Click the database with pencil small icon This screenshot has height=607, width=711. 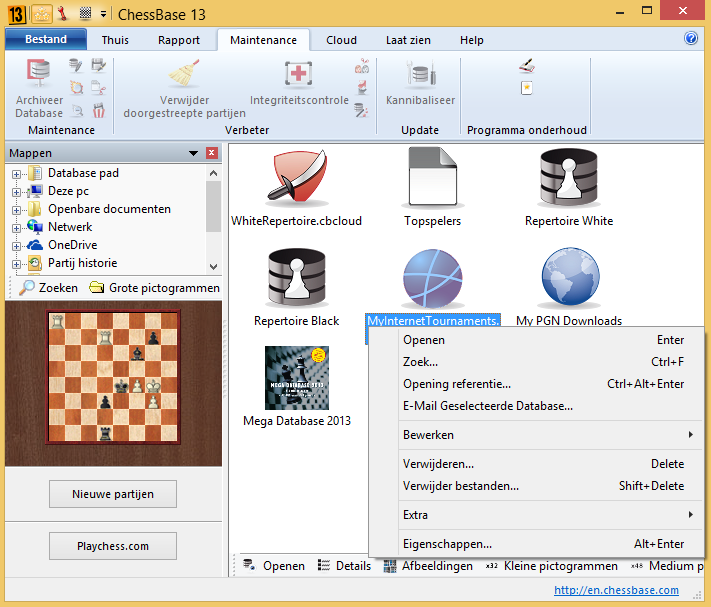(76, 65)
